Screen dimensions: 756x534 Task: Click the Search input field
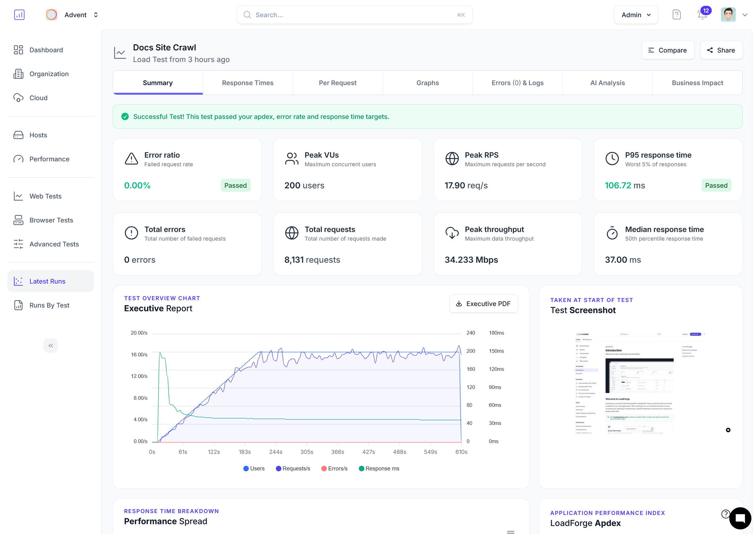coord(354,15)
